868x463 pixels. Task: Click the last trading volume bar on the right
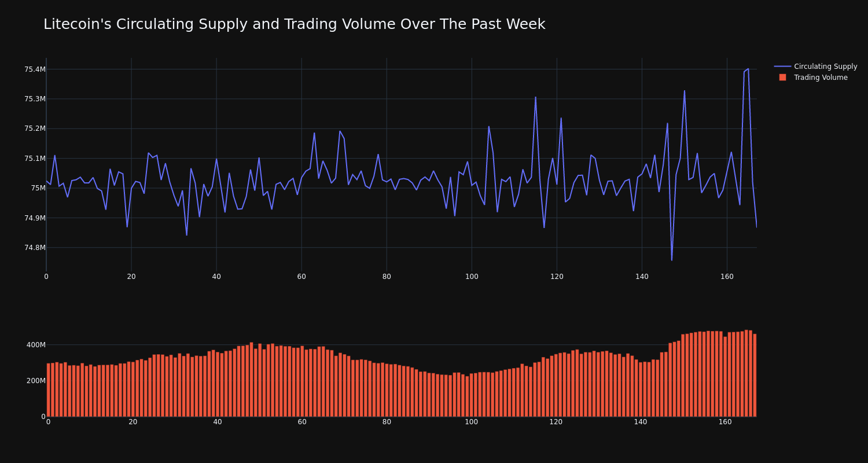tap(755, 375)
